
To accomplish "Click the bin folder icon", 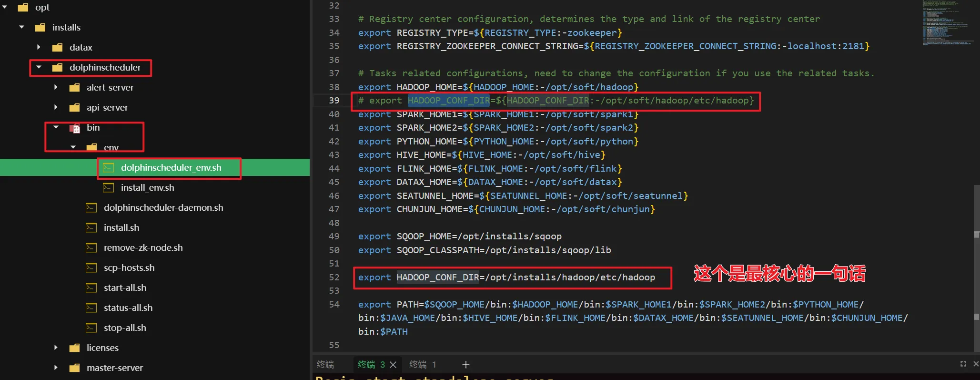I will tap(74, 128).
